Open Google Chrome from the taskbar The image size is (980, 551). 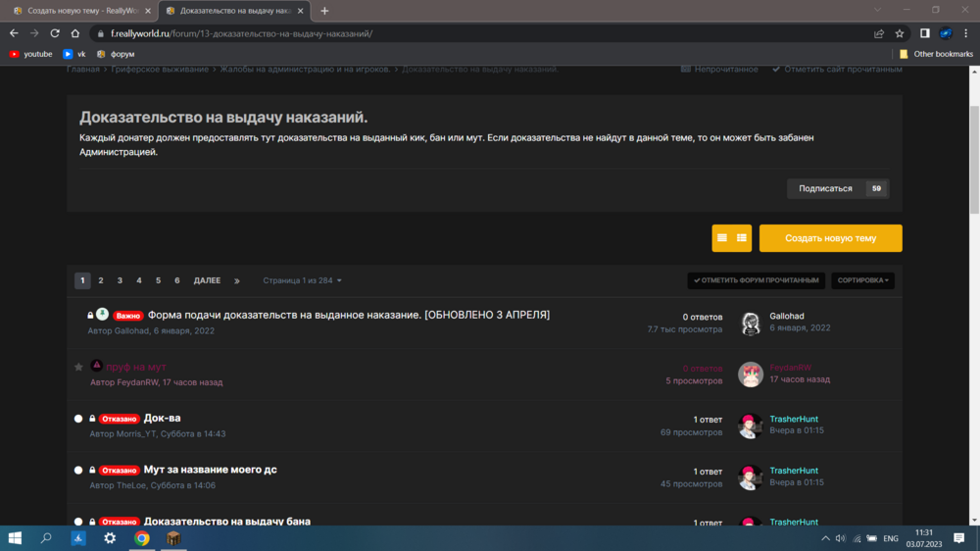tap(142, 538)
